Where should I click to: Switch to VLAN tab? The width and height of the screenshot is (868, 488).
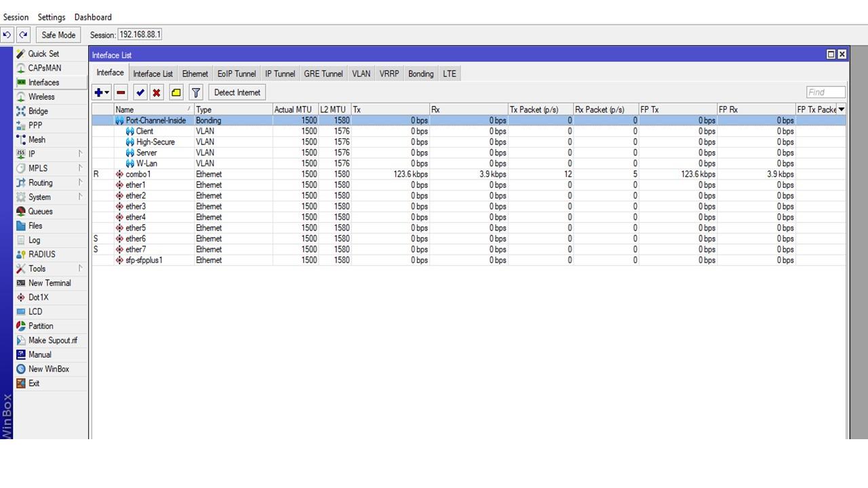point(361,74)
